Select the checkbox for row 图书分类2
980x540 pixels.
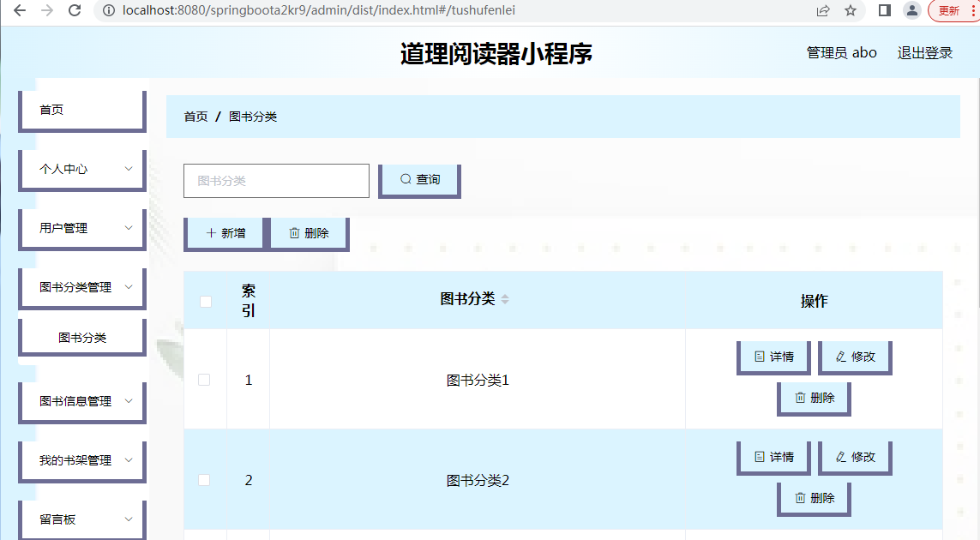204,480
